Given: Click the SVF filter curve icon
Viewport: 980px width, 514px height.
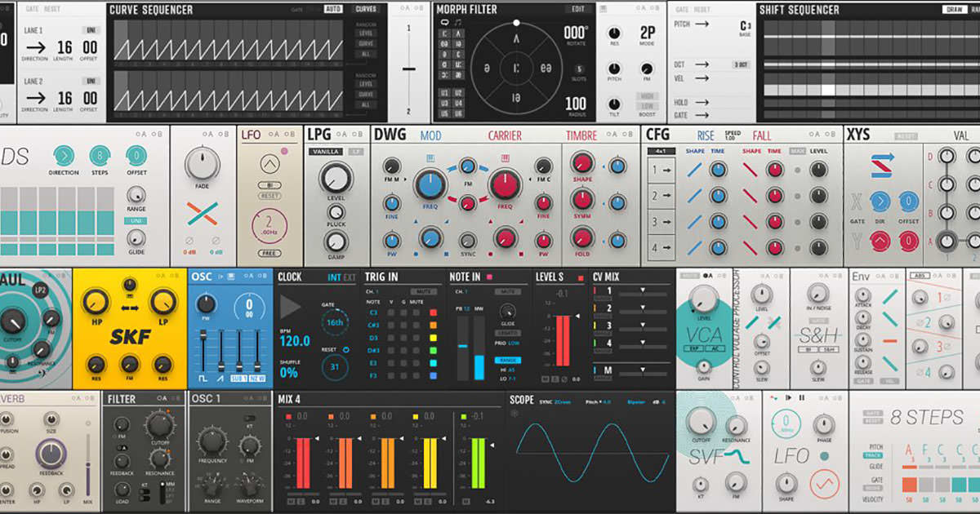Looking at the screenshot, I should tap(738, 457).
